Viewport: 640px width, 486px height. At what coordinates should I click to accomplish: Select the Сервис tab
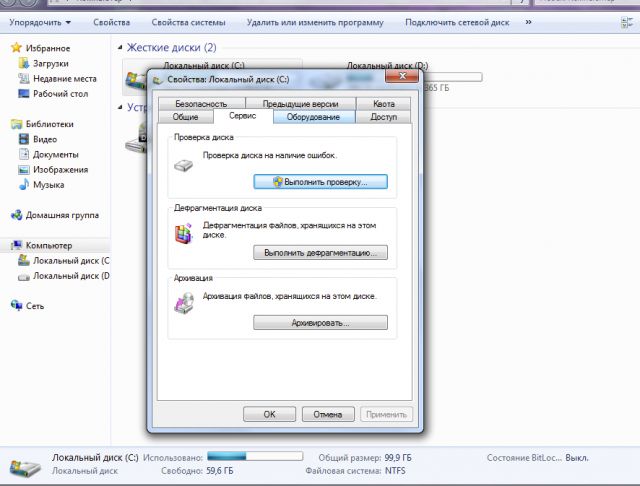coord(243,116)
